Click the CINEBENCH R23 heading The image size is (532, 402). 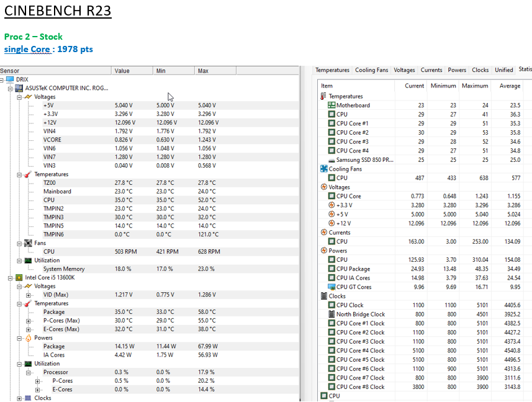tap(58, 11)
